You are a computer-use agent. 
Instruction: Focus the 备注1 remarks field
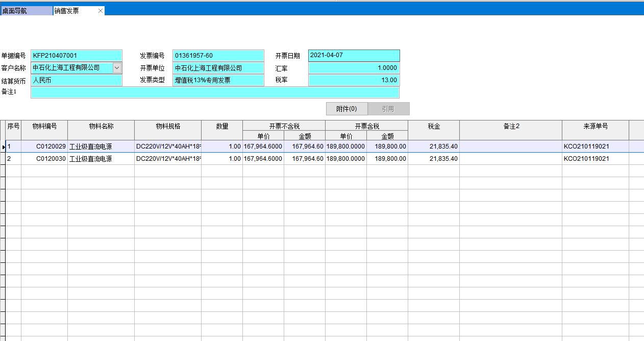(214, 92)
